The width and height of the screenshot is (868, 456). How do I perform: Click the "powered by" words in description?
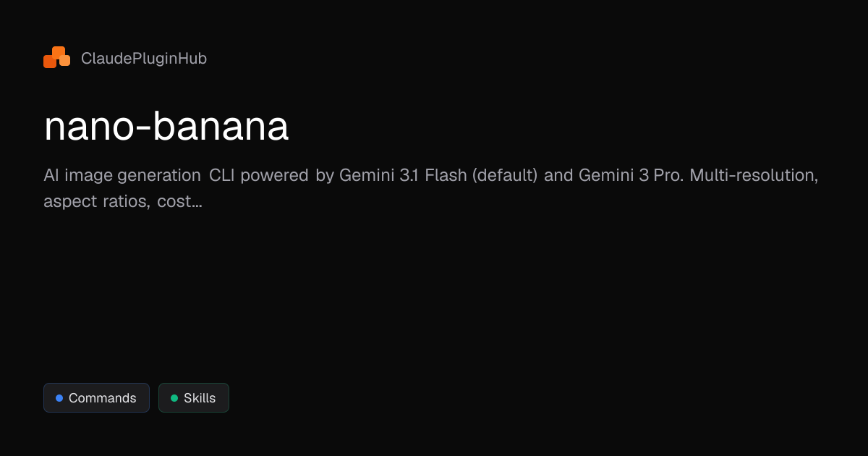click(286, 176)
